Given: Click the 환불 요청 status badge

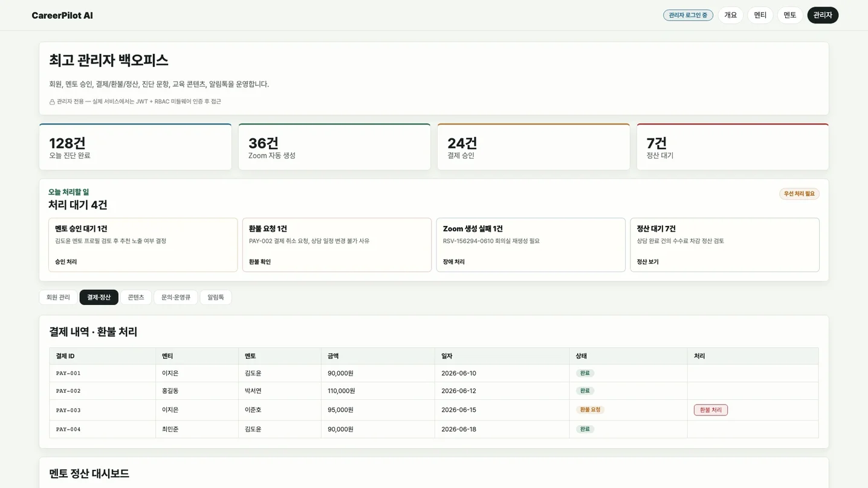Looking at the screenshot, I should pyautogui.click(x=590, y=410).
